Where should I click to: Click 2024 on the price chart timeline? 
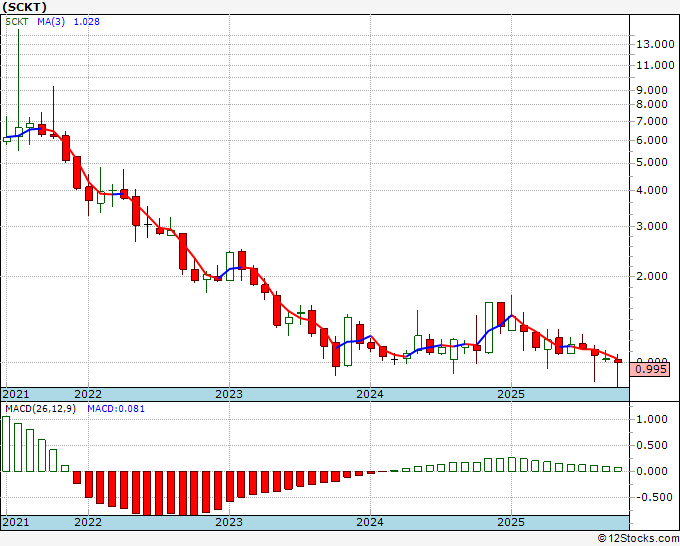[370, 394]
